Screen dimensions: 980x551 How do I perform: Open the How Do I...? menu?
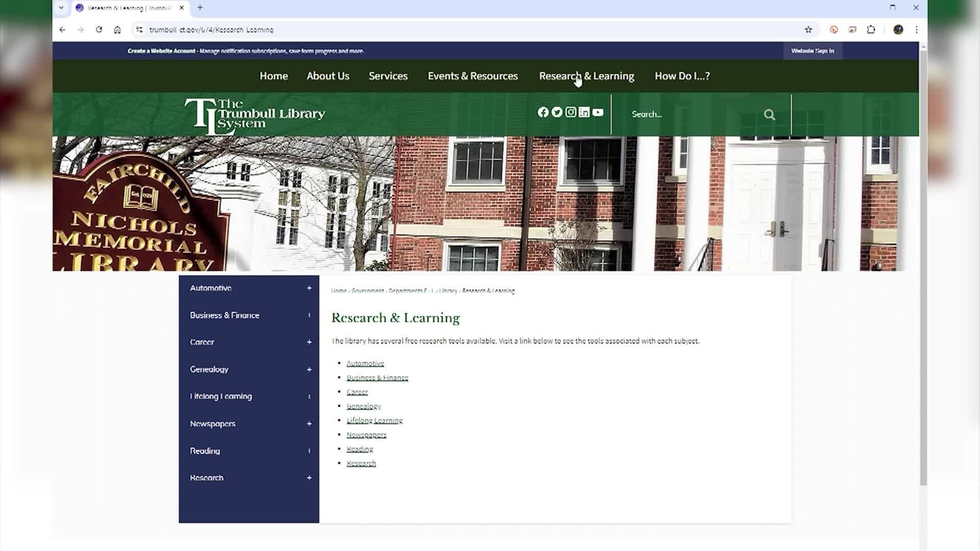click(x=682, y=76)
